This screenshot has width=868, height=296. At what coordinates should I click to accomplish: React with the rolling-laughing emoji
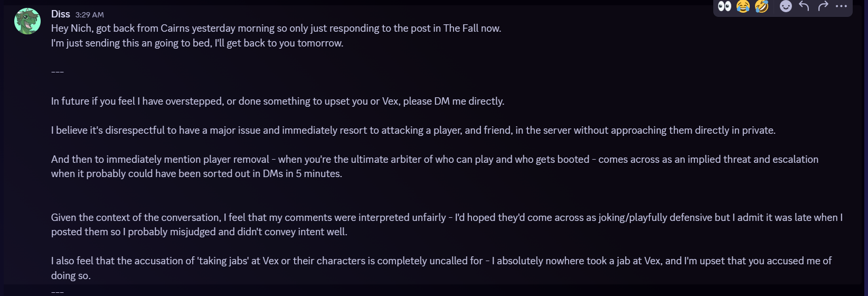[761, 6]
